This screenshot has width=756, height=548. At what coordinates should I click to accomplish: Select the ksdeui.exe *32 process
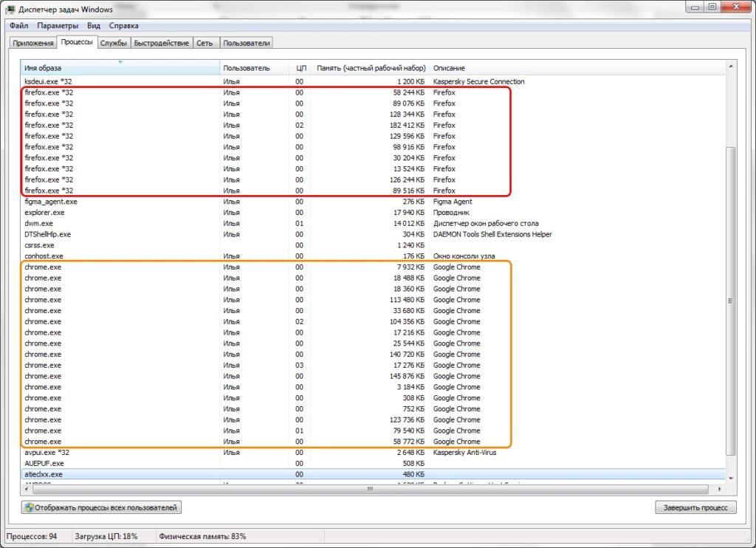(x=373, y=81)
